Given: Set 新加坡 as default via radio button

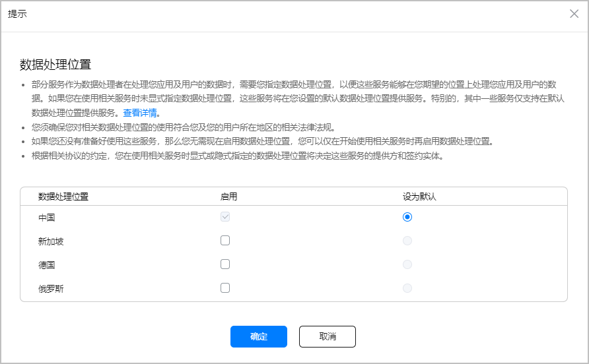Looking at the screenshot, I should click(407, 241).
